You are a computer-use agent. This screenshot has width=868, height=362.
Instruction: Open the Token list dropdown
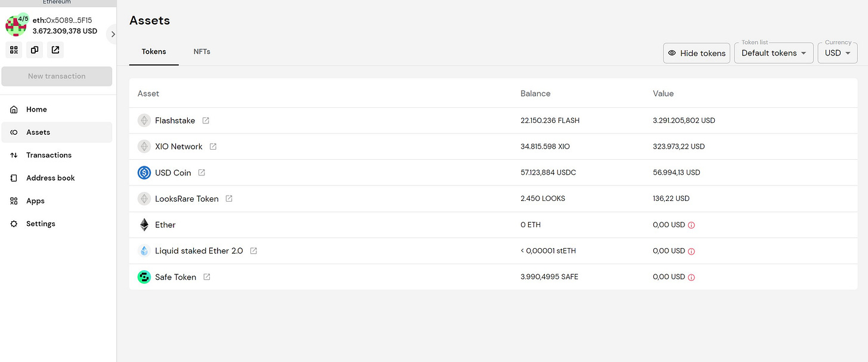[x=774, y=53]
